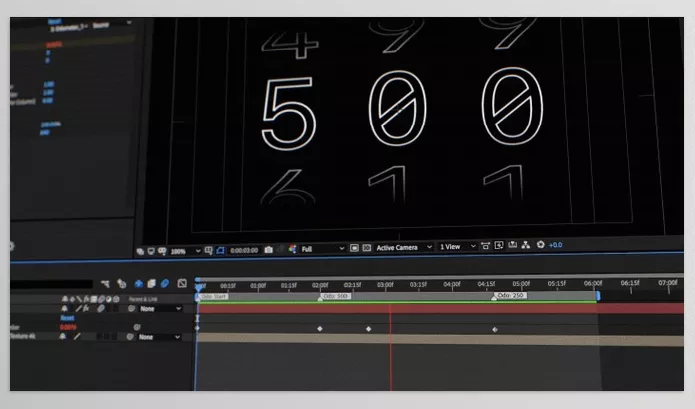Toggle the blue Motion Blur switch
The image size is (695, 409).
pos(164,283)
